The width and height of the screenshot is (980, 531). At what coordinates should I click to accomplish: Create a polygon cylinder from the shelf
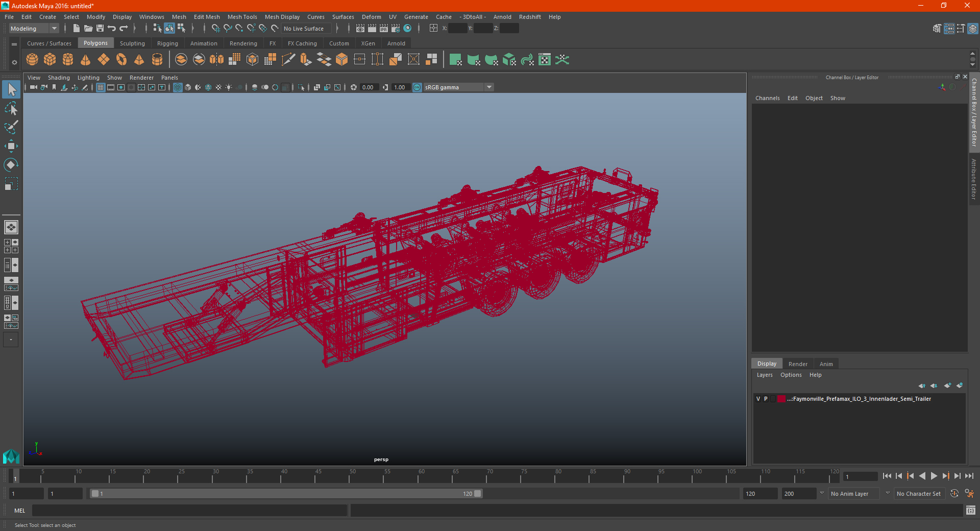pyautogui.click(x=68, y=60)
